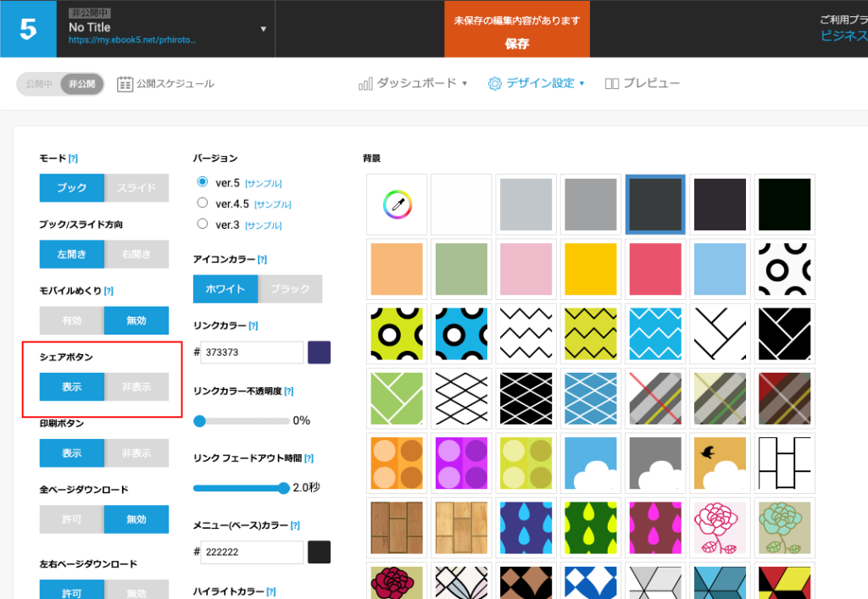Click the メニュー(ベース)カラー hex input field
The height and width of the screenshot is (599, 868).
tap(252, 552)
